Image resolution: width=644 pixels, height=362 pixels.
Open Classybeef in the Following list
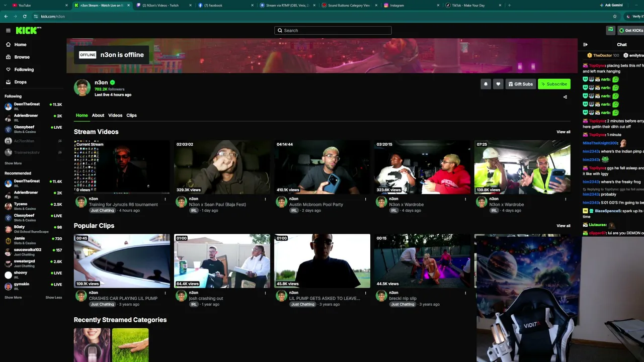[x=33, y=129]
